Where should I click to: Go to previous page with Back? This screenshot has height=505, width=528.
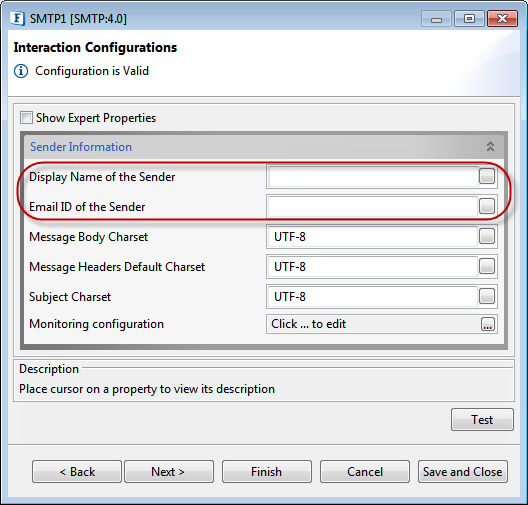click(77, 472)
